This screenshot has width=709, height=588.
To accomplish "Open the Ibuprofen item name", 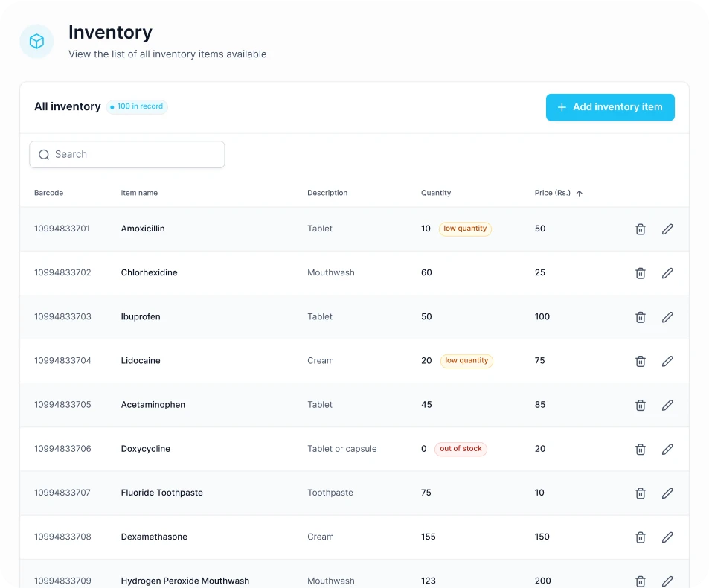I will [141, 316].
